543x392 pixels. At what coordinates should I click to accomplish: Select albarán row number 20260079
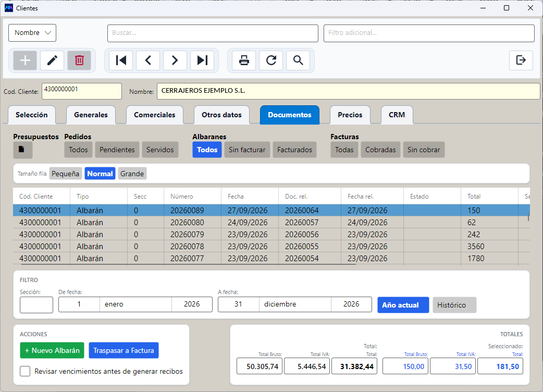tap(271, 235)
